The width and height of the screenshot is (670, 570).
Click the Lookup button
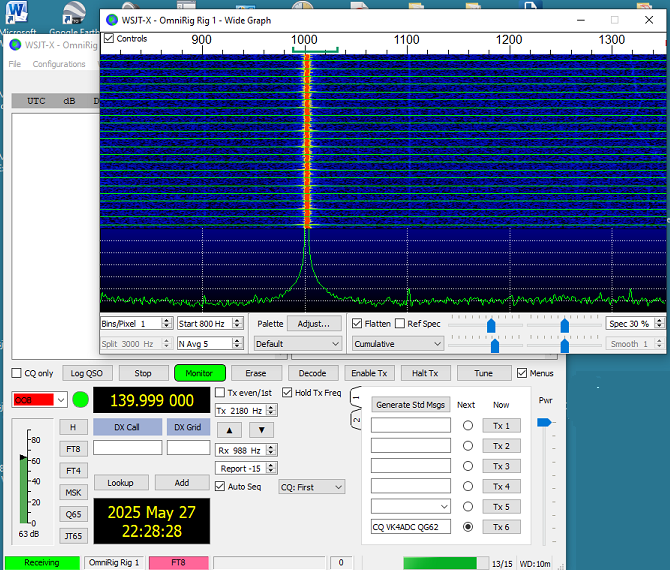[x=120, y=482]
